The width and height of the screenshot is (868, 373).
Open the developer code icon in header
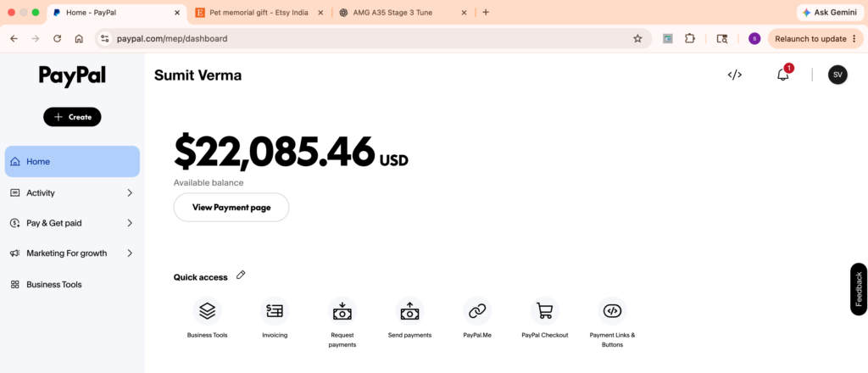[735, 75]
